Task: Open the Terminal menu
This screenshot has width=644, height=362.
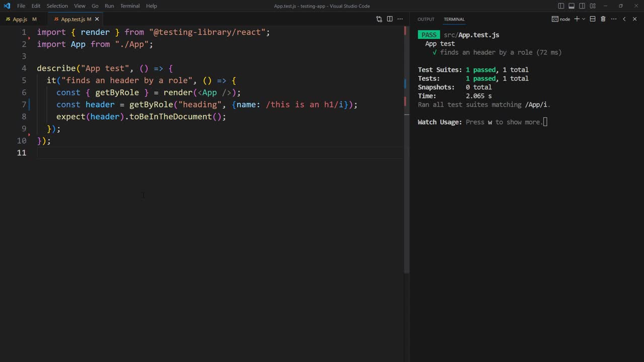Action: (130, 6)
